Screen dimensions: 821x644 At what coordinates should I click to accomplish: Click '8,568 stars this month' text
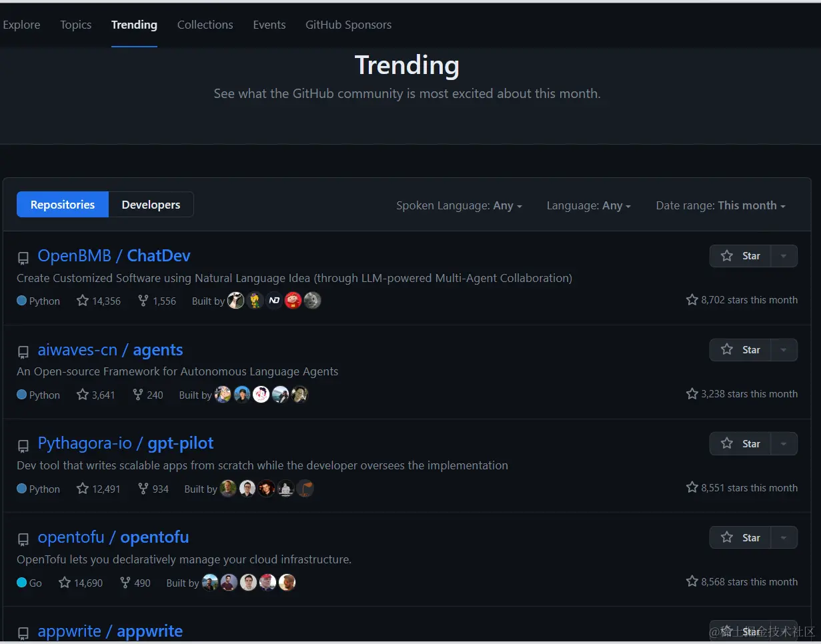[742, 582]
